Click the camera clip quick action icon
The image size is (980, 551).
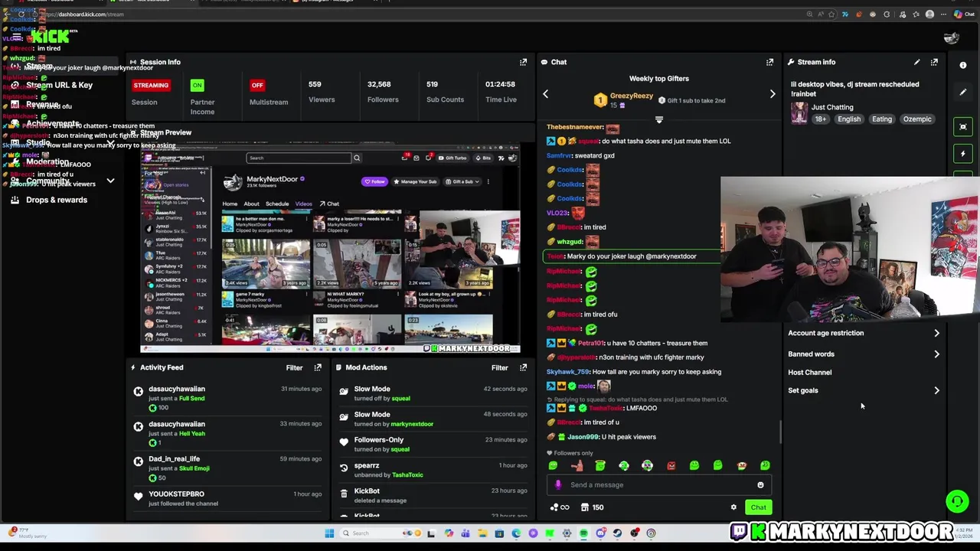click(963, 127)
